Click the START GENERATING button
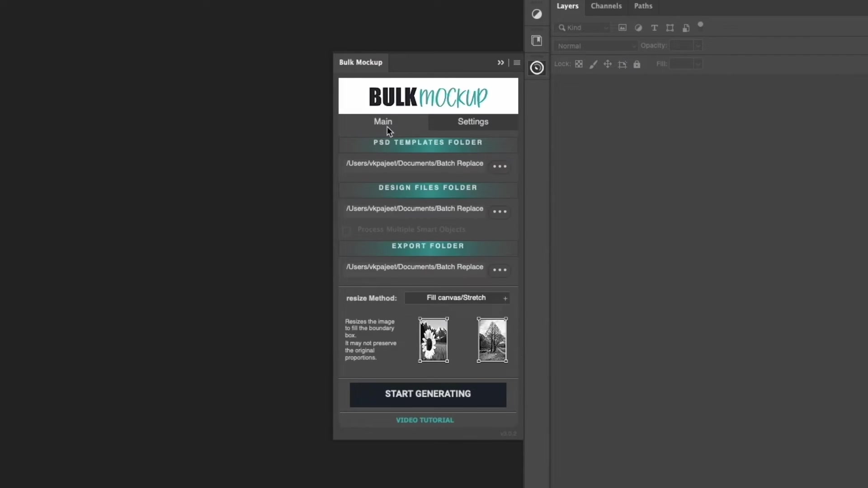This screenshot has width=868, height=488. point(428,394)
